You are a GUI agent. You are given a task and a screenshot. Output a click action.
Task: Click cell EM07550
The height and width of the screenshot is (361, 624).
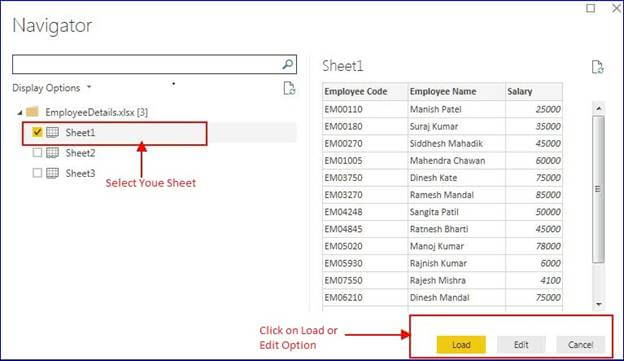pos(365,280)
